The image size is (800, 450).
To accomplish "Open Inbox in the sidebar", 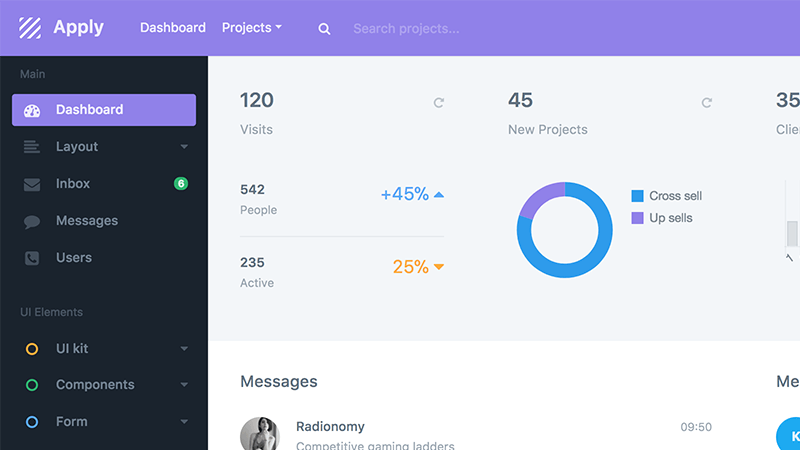I will (x=104, y=184).
